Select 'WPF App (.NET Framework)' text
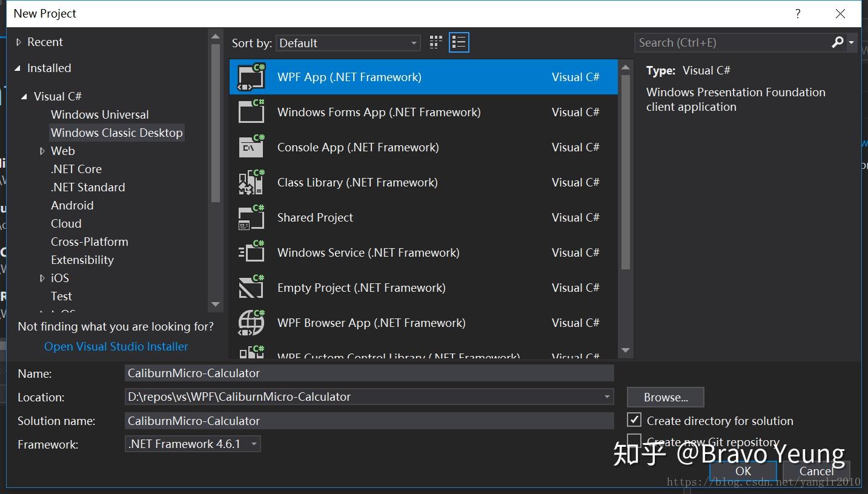This screenshot has width=868, height=494. pyautogui.click(x=350, y=77)
